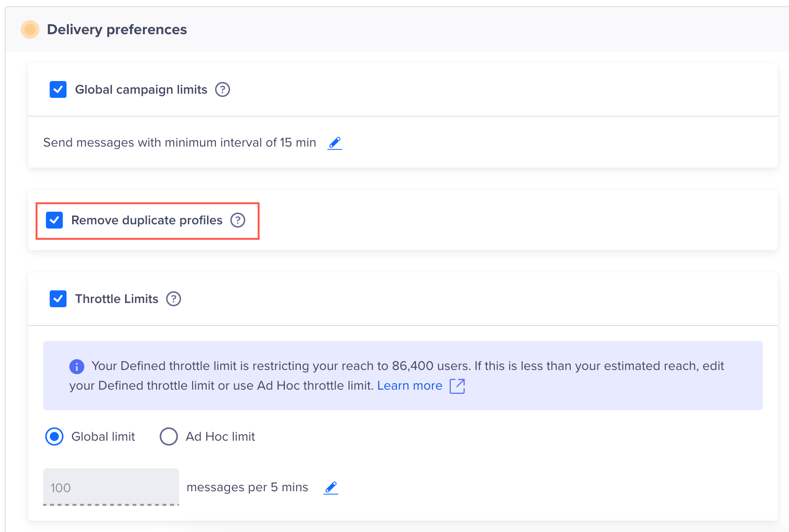
Task: Click the orange Delivery preferences status dot
Action: coord(30,30)
